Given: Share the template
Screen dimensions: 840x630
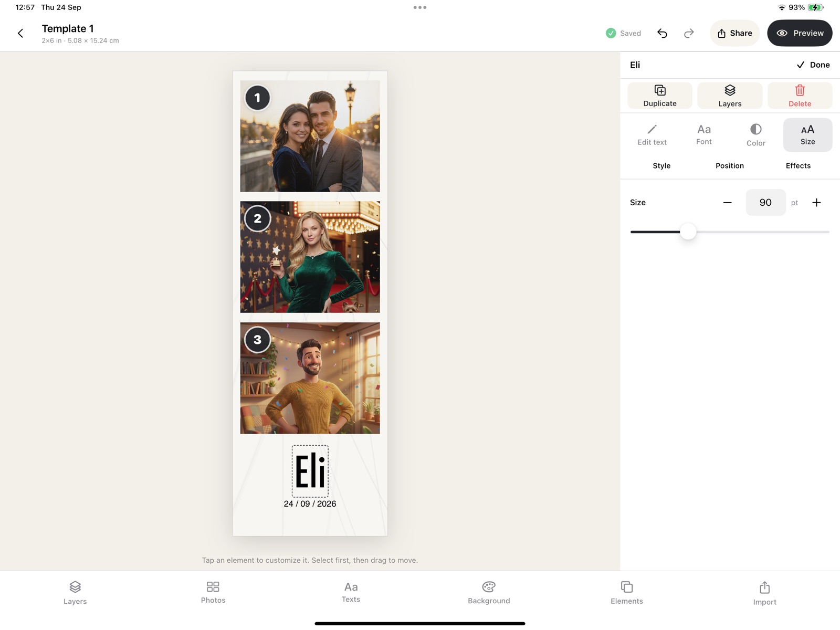Looking at the screenshot, I should tap(734, 33).
